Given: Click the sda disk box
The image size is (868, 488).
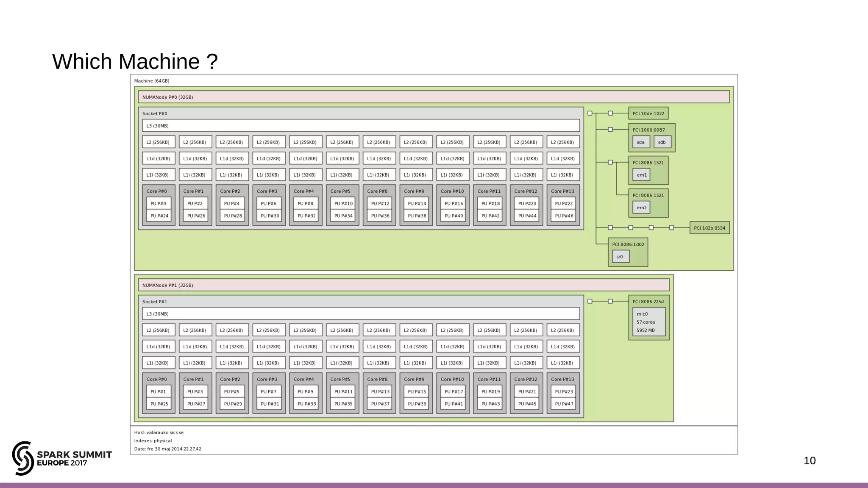Looking at the screenshot, I should [x=641, y=142].
